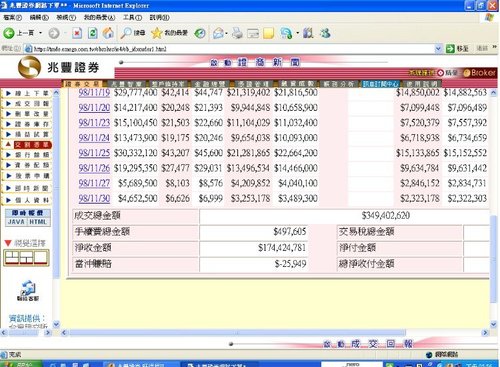Image resolution: width=500 pixels, height=367 pixels.
Task: Open the History toolbar icon
Action: [x=200, y=33]
